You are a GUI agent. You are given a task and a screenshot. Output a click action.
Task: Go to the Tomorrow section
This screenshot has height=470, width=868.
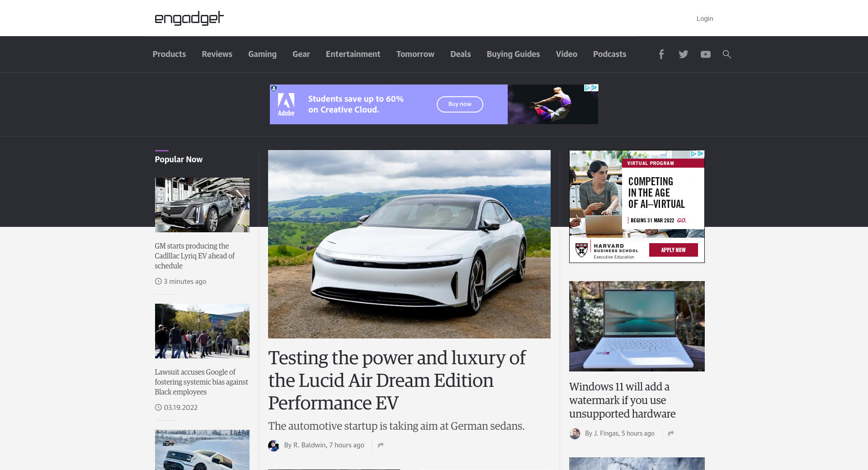pyautogui.click(x=415, y=54)
